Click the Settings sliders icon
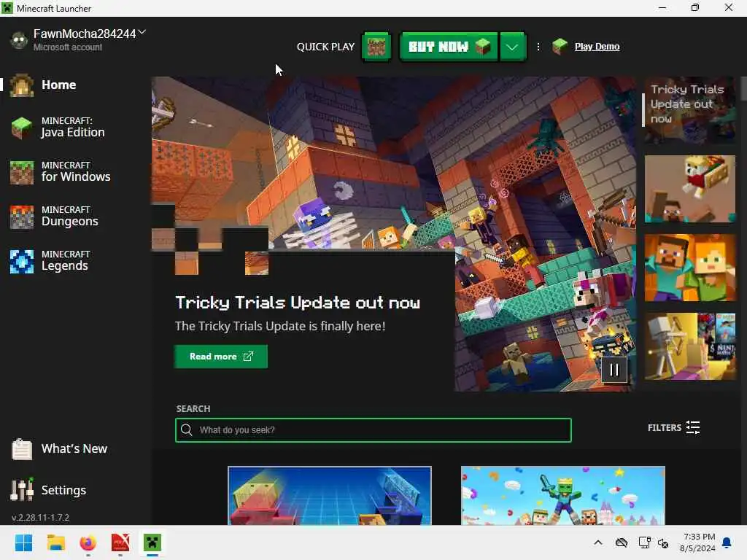Image resolution: width=747 pixels, height=560 pixels. 22,489
